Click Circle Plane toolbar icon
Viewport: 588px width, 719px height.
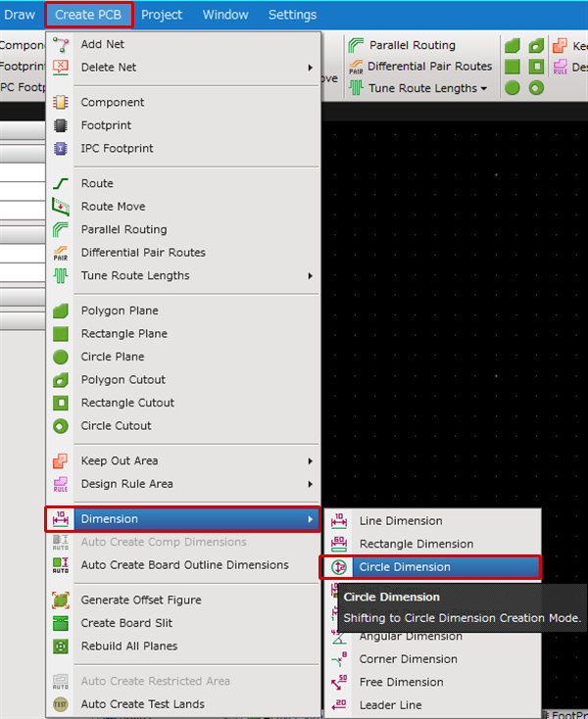(x=512, y=87)
